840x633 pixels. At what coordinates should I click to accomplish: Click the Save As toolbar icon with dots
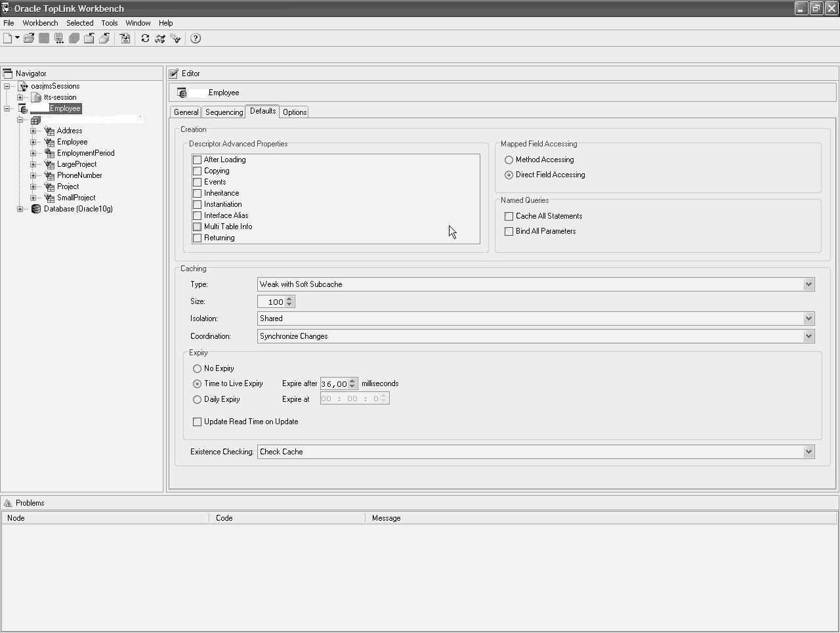tap(59, 38)
